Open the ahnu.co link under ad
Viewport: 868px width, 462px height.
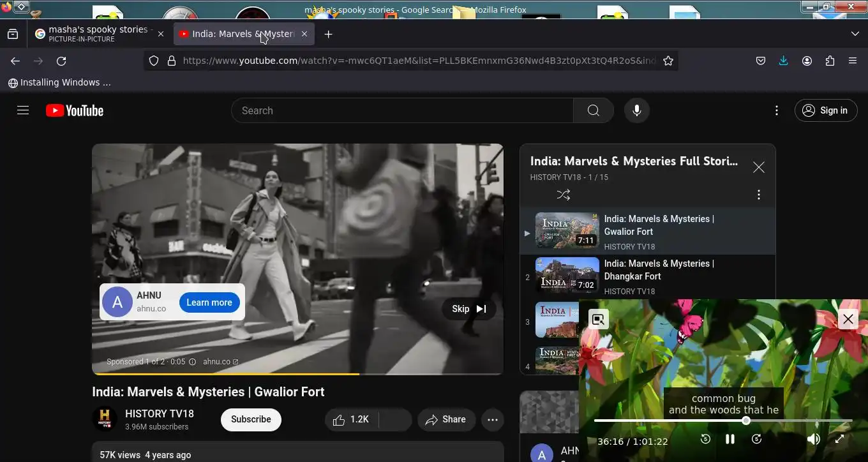click(220, 362)
